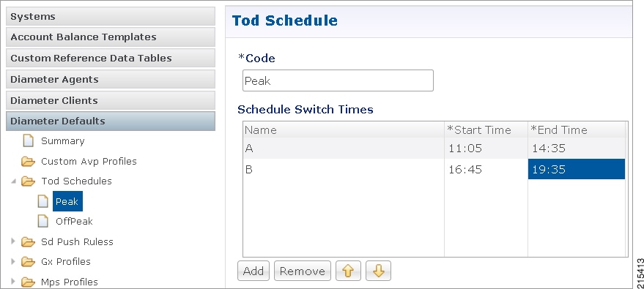Click the Gx Profiles folder icon

pos(28,261)
